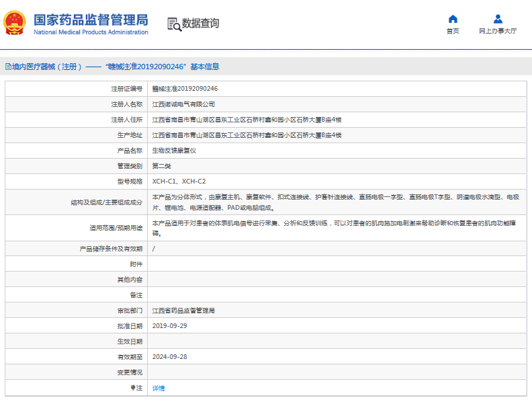Open the 网上办事大厅 user icon
532x402 pixels.
click(x=498, y=19)
